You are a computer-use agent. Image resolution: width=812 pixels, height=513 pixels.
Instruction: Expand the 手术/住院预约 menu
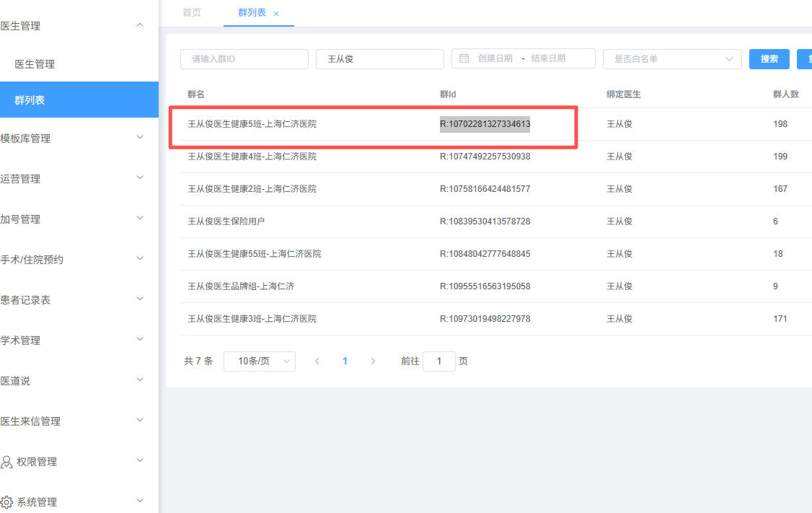(x=140, y=259)
